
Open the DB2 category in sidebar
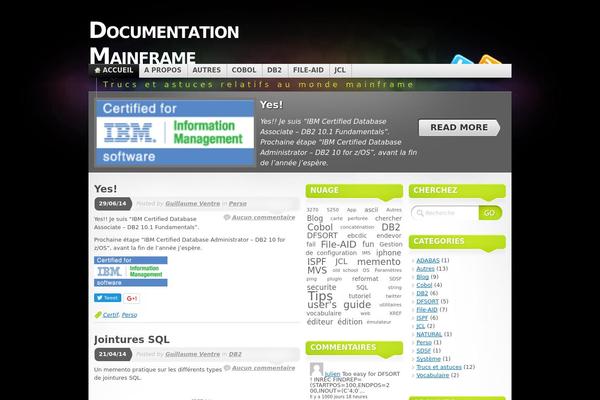point(422,293)
